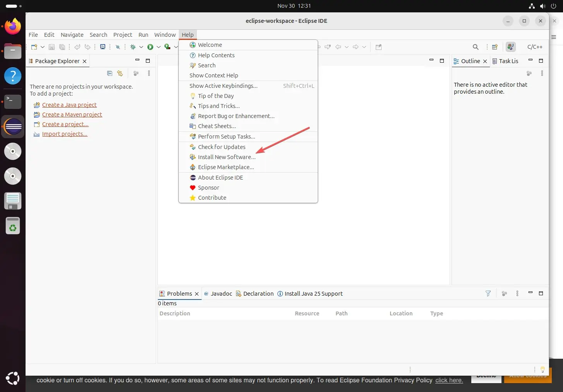Click the Import projects... link
This screenshot has height=392, width=563.
[65, 134]
